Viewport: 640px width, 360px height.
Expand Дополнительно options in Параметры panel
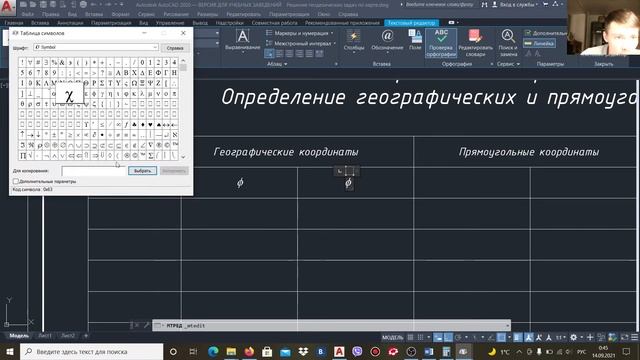[545, 33]
